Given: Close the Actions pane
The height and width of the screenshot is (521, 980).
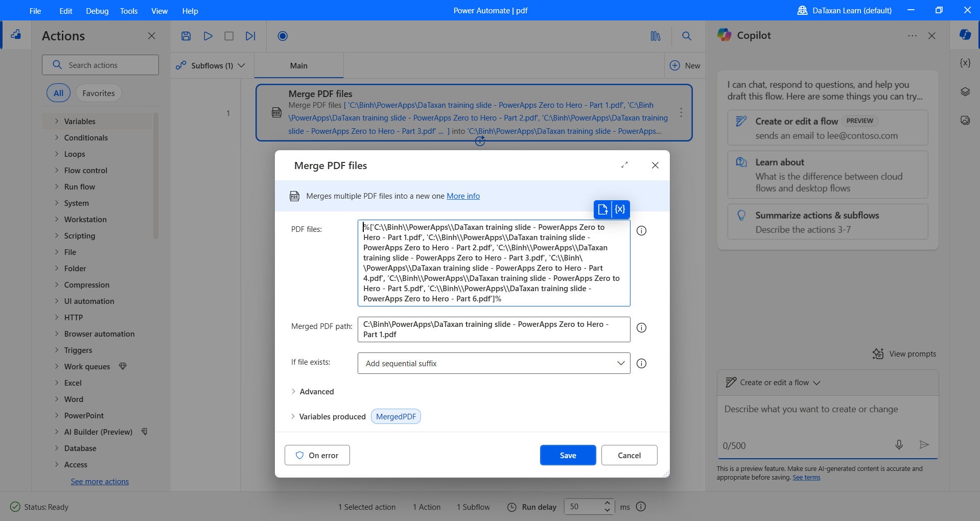Looking at the screenshot, I should tap(152, 36).
